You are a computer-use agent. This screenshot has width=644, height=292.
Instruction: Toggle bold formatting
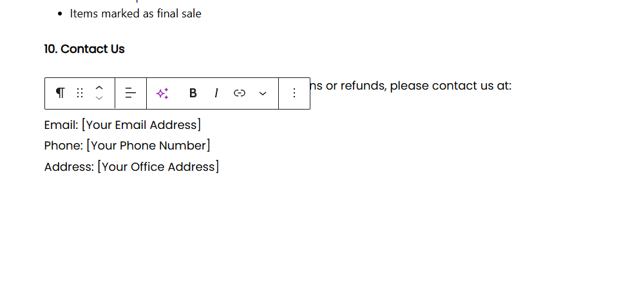click(193, 93)
